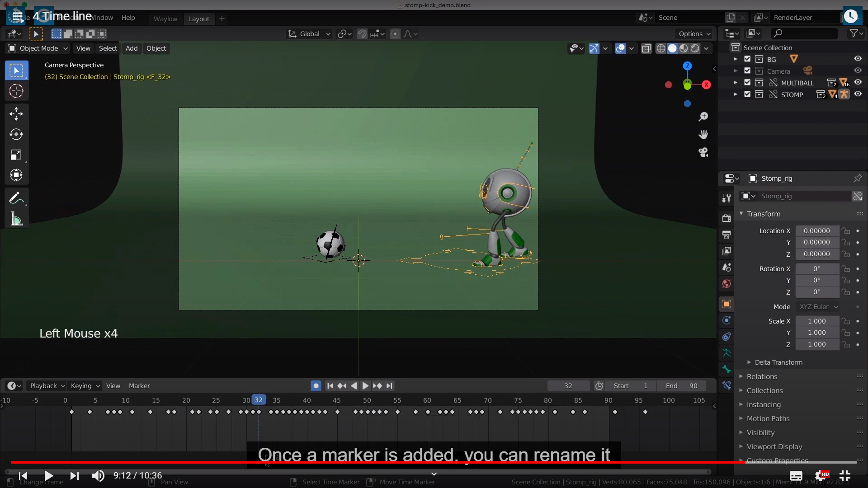Screen dimensions: 868x488
Task: Select the Move tool in viewport toolbar
Action: [16, 113]
